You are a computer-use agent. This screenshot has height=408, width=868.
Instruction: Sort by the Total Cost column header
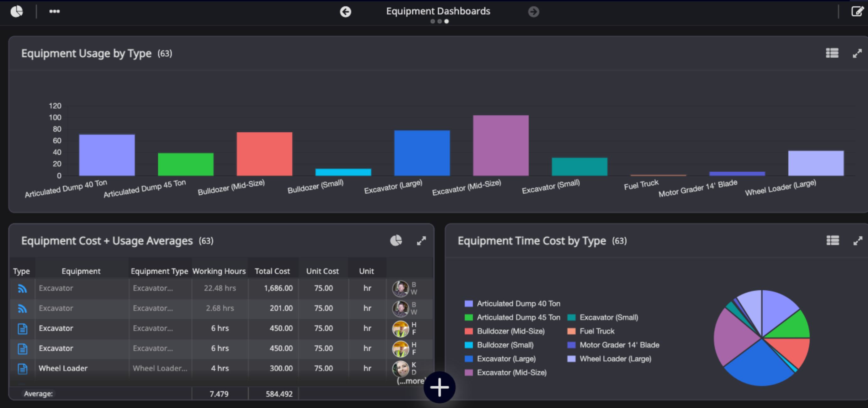(x=272, y=271)
